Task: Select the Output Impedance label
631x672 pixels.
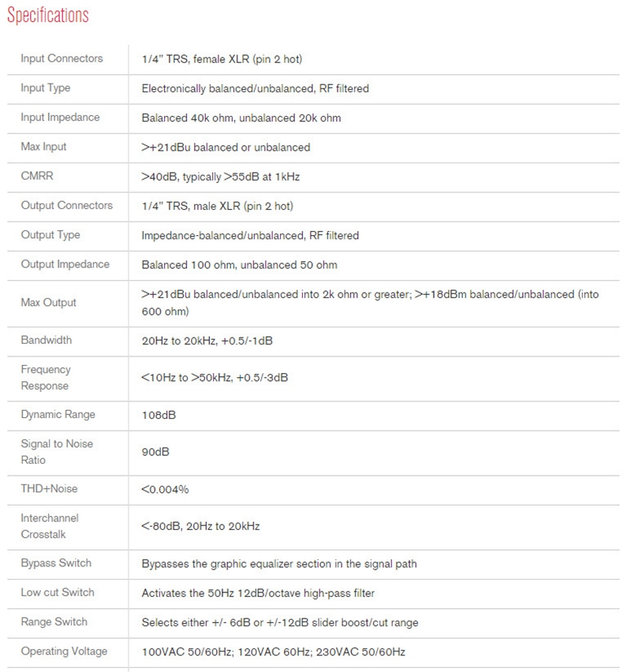Action: [65, 264]
